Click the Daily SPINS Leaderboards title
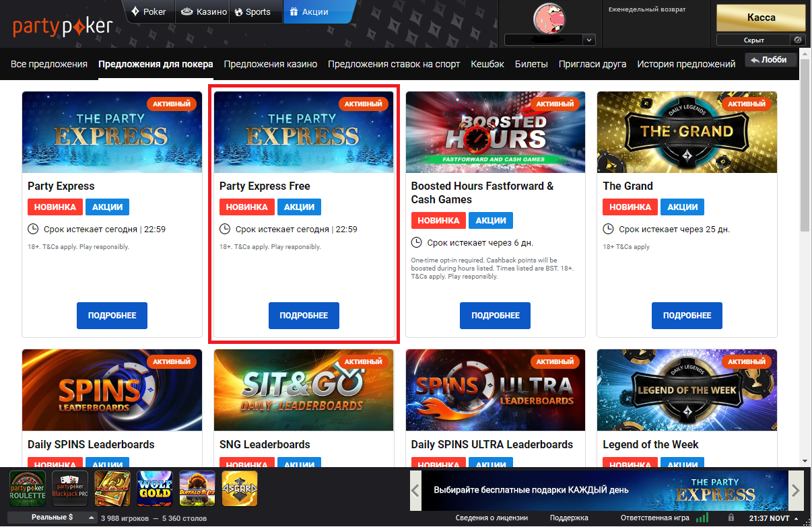812x527 pixels. click(91, 445)
